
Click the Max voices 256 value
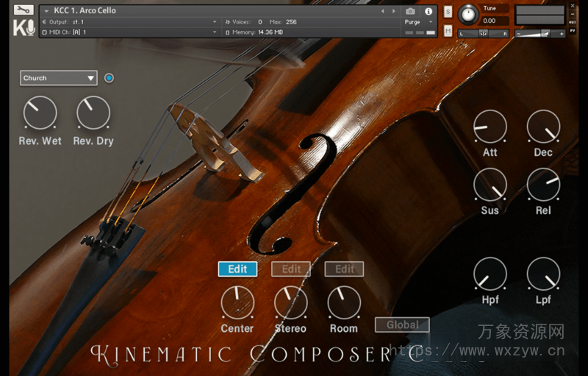(291, 22)
